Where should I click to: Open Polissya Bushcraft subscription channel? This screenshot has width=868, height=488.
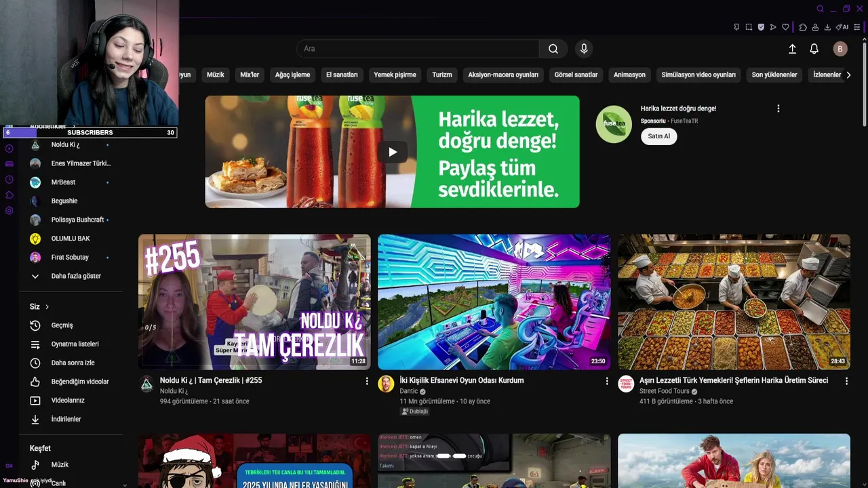click(71, 220)
